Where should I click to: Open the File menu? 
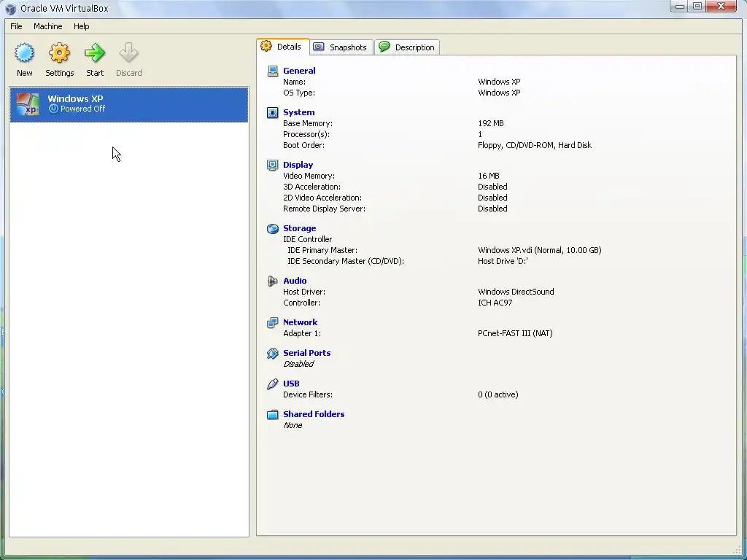pos(16,26)
